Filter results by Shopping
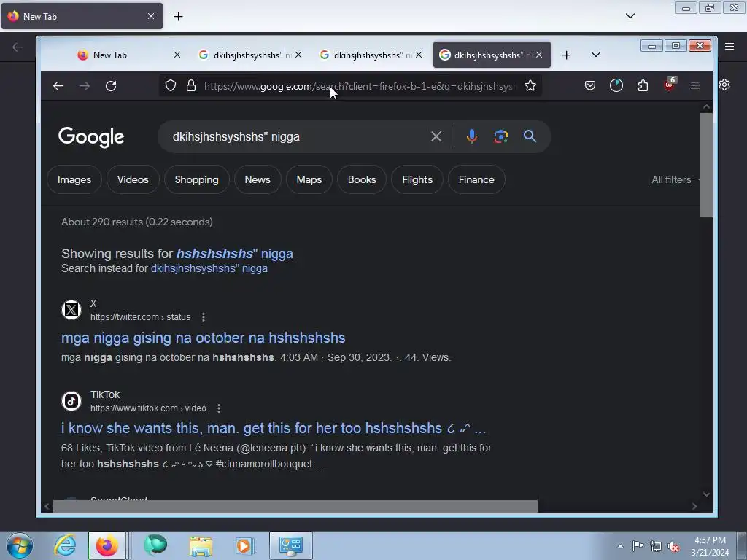The image size is (747, 560). (x=196, y=179)
